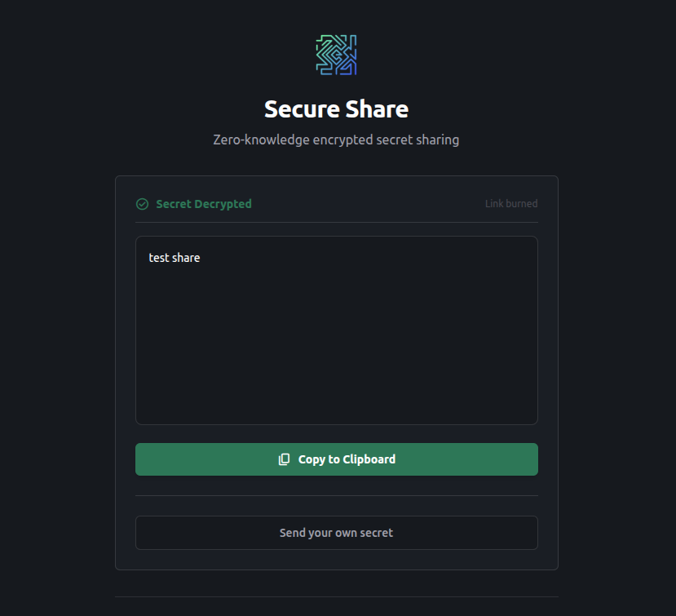Click the Secure Share page title
The width and height of the screenshot is (676, 616).
[336, 109]
